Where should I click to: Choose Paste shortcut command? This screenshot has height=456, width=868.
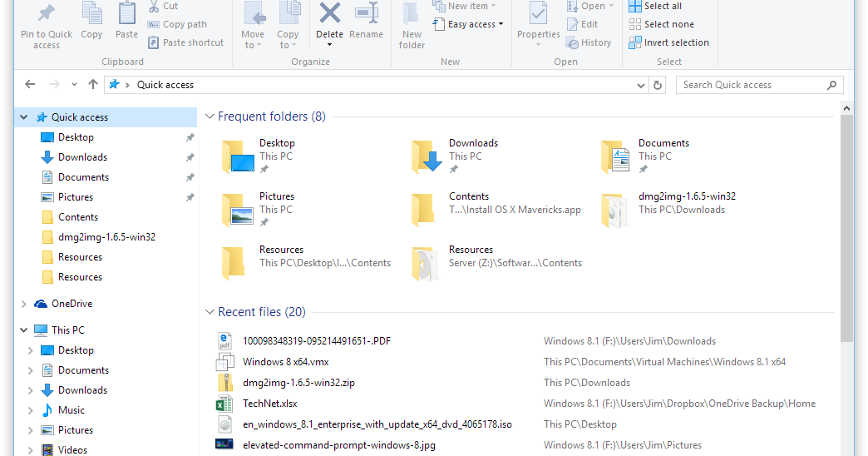coord(186,42)
